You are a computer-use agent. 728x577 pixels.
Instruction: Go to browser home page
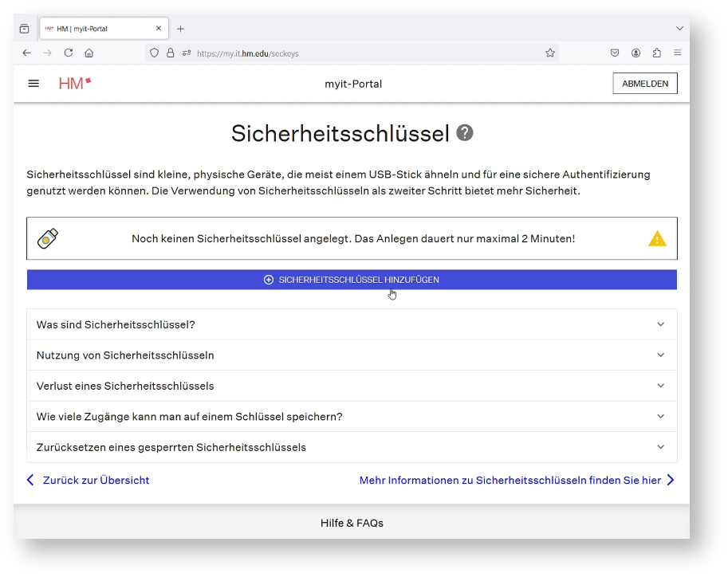89,53
